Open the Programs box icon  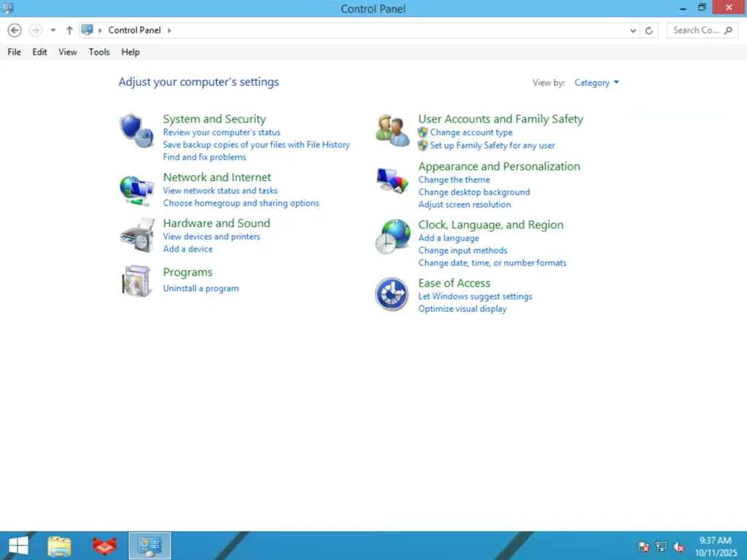point(136,281)
